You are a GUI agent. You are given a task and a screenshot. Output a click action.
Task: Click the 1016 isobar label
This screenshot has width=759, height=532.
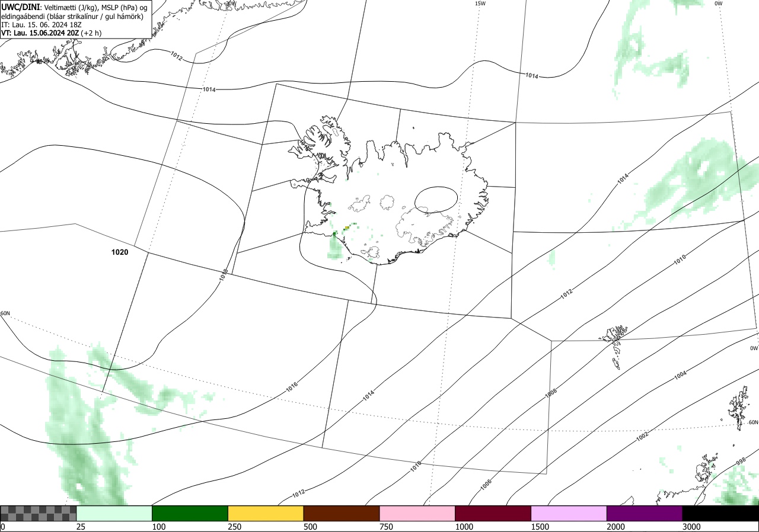click(x=292, y=387)
